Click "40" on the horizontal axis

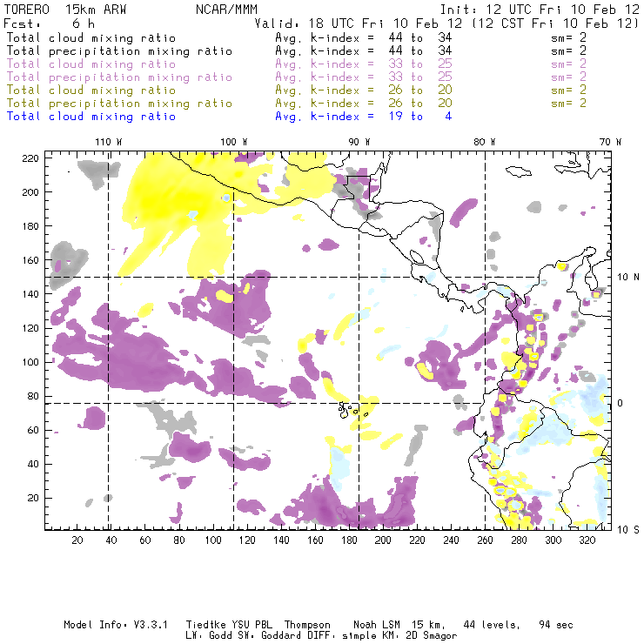(111, 540)
